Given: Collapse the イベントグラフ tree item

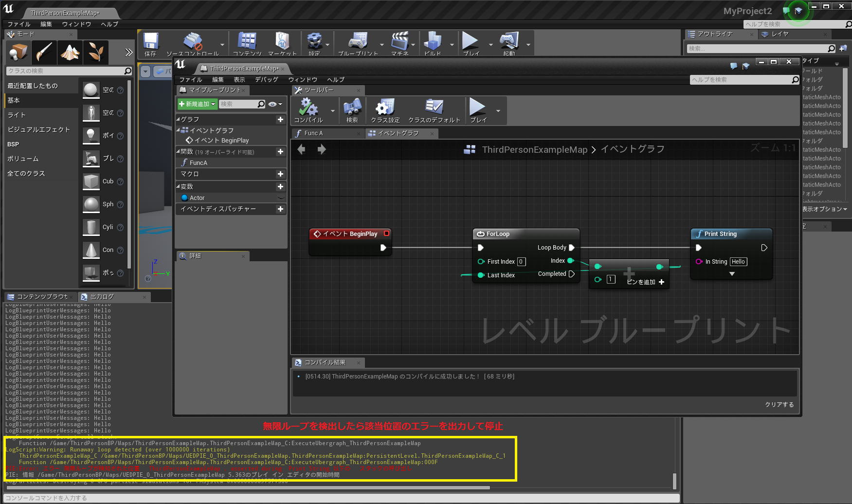Looking at the screenshot, I should coord(178,130).
